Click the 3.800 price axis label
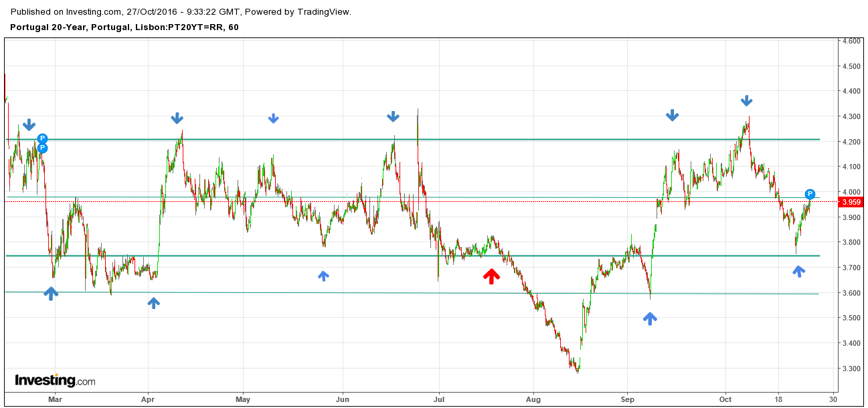This screenshot has width=868, height=408. (x=851, y=242)
